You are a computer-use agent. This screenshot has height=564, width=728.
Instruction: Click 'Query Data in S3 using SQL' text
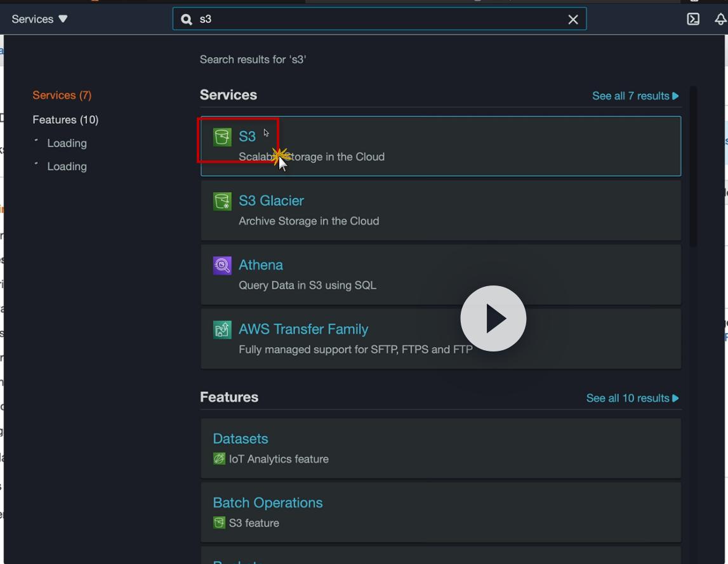point(307,285)
